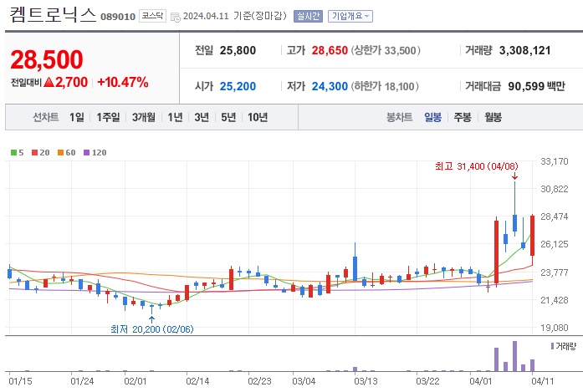Switch chart to 3개월 period
Image resolution: width=583 pixels, height=392 pixels.
pos(144,117)
